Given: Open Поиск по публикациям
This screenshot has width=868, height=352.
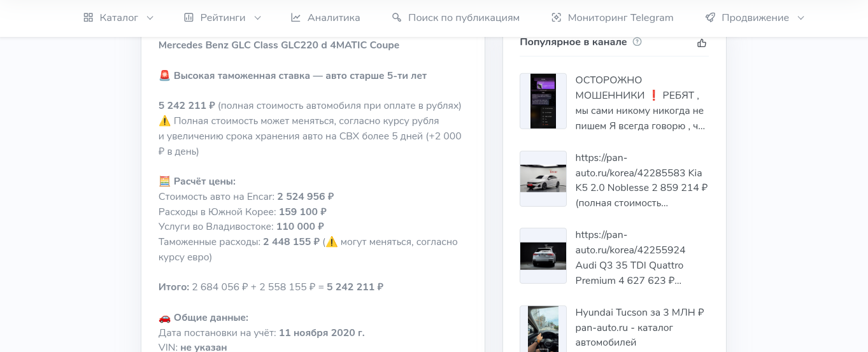Looking at the screenshot, I should click(455, 18).
